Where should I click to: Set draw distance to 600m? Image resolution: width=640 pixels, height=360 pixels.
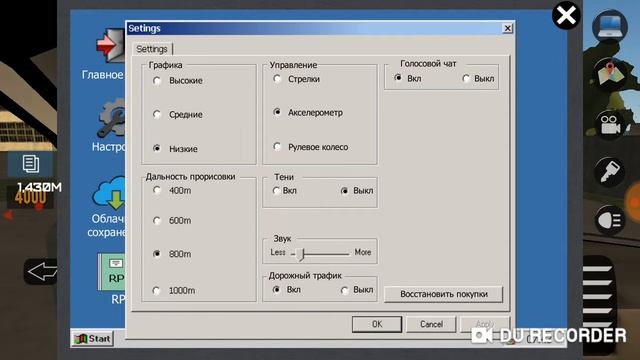click(x=157, y=221)
